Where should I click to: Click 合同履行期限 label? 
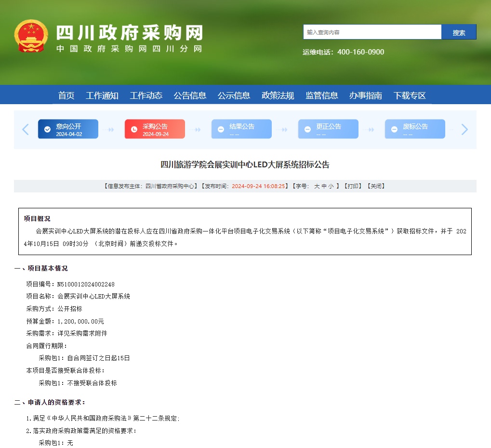[46, 346]
